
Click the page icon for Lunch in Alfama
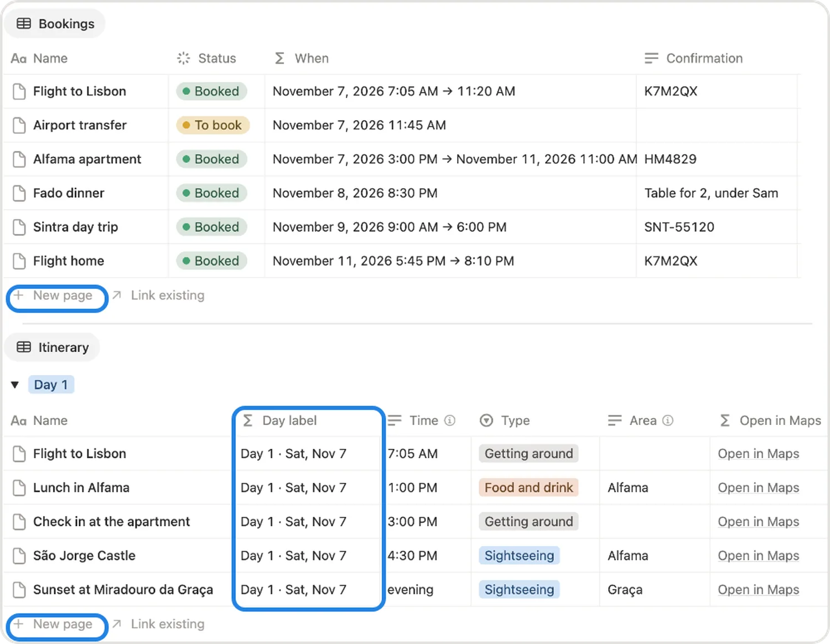point(19,488)
